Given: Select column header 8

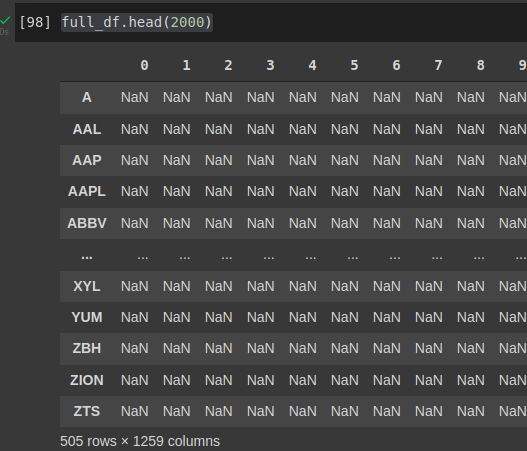Looking at the screenshot, I should 480,65.
